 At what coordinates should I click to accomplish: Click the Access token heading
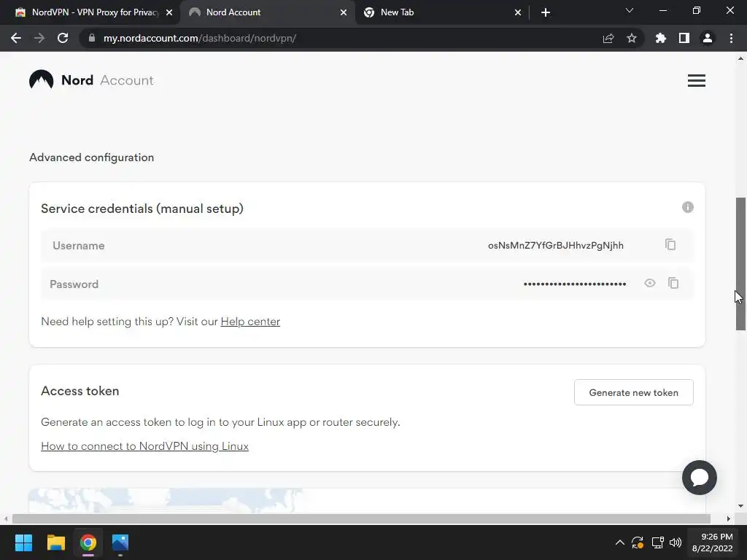coord(80,391)
